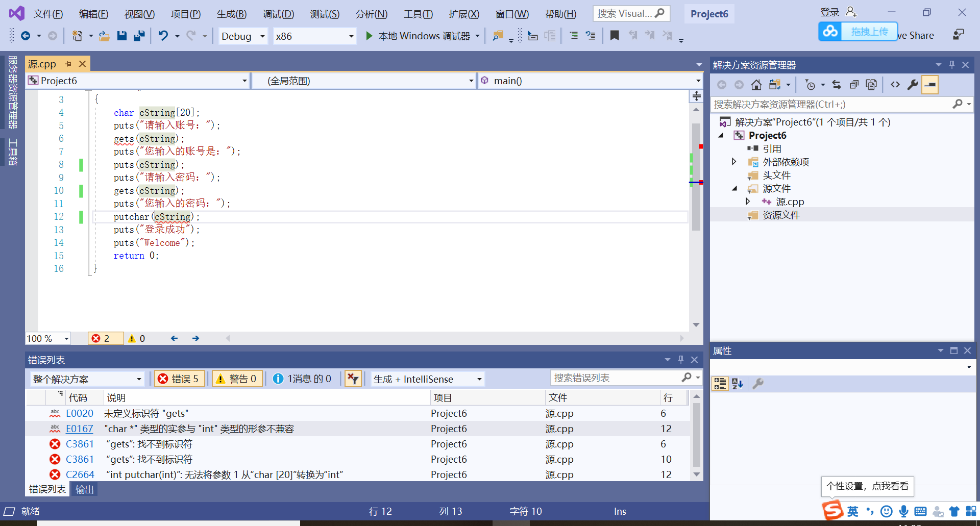Collapse All in Solution Explorer
Viewport: 980px width, 526px height.
click(x=854, y=85)
